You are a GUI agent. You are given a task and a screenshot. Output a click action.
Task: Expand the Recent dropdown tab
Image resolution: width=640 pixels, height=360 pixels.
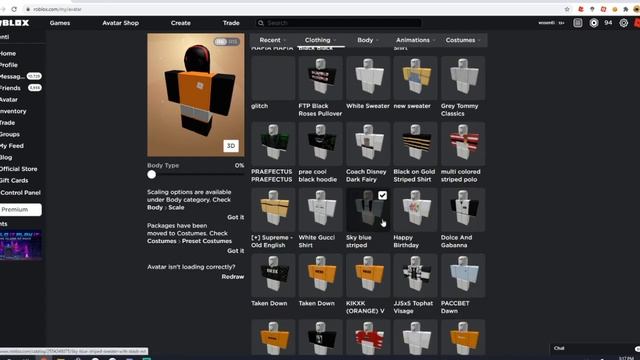tap(273, 40)
